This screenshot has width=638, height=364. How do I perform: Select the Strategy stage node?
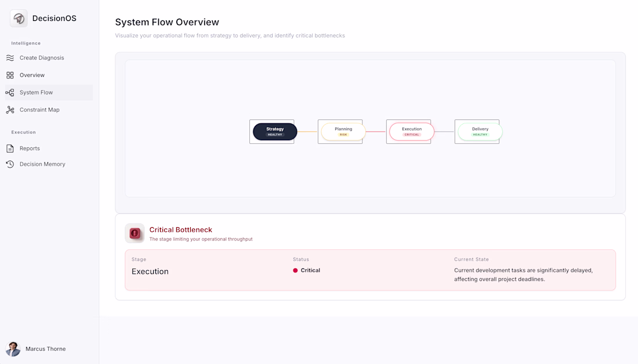(x=275, y=132)
